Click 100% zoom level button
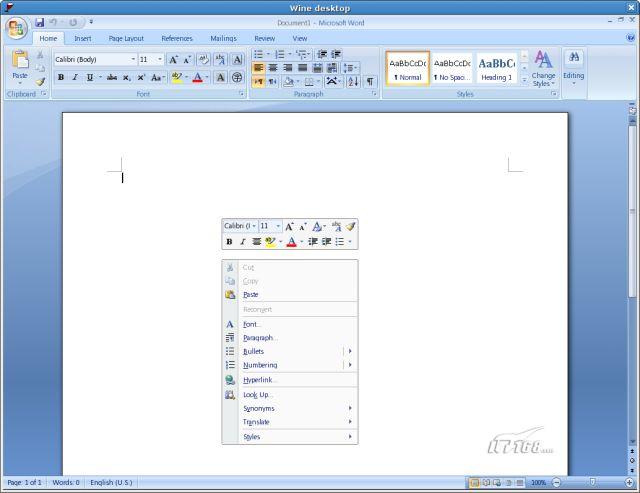 [538, 483]
